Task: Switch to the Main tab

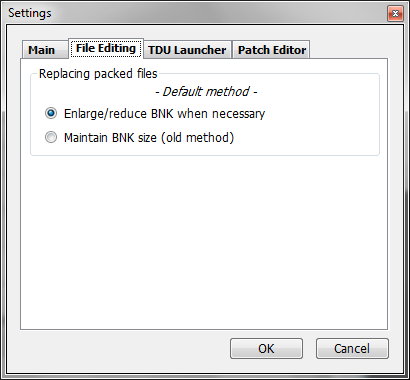Action: tap(42, 50)
